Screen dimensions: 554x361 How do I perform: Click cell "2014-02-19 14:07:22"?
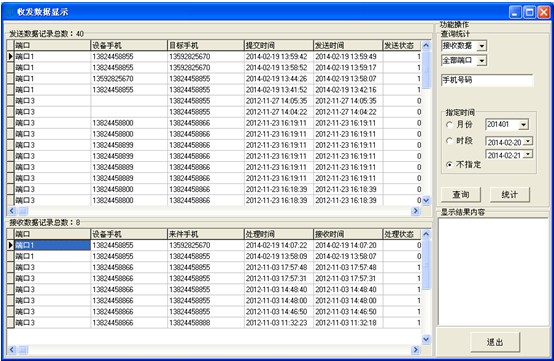click(x=279, y=245)
